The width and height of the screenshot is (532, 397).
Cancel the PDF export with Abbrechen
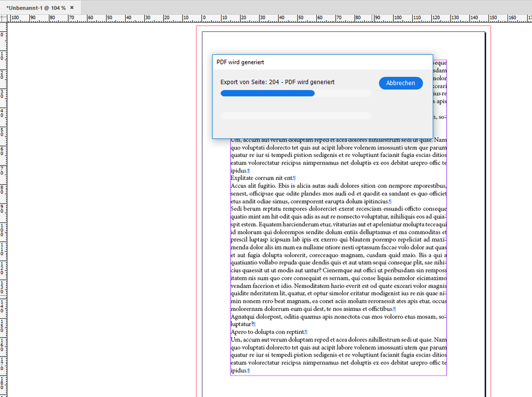400,83
